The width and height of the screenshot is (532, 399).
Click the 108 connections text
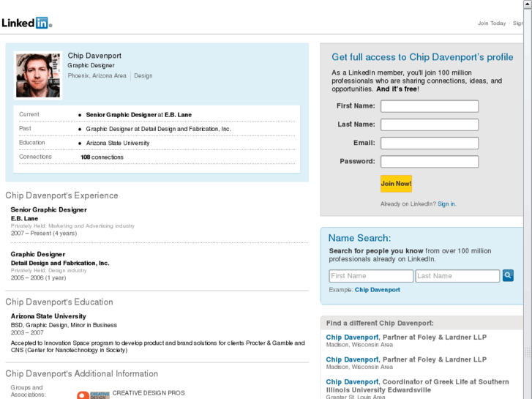(102, 157)
